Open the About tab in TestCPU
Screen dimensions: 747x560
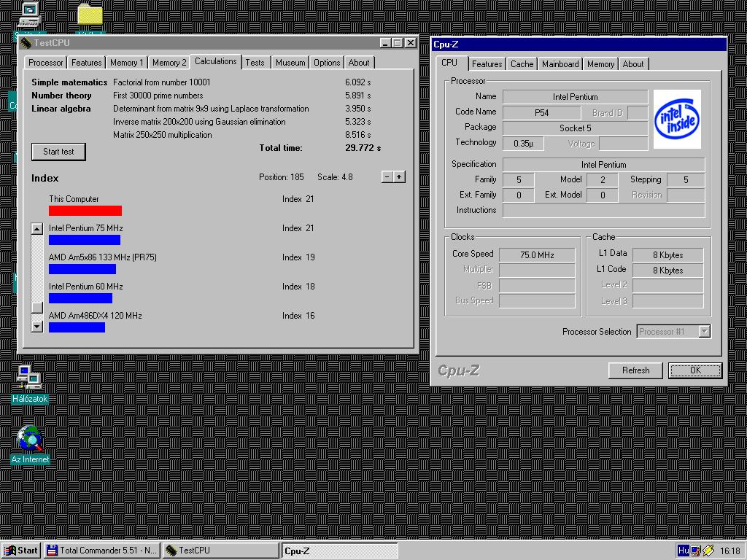(x=359, y=63)
